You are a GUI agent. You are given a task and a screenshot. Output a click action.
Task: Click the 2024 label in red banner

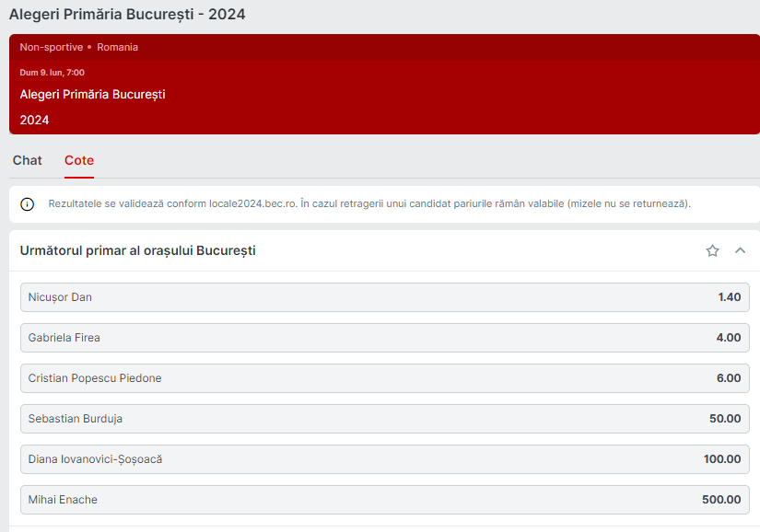tap(34, 120)
